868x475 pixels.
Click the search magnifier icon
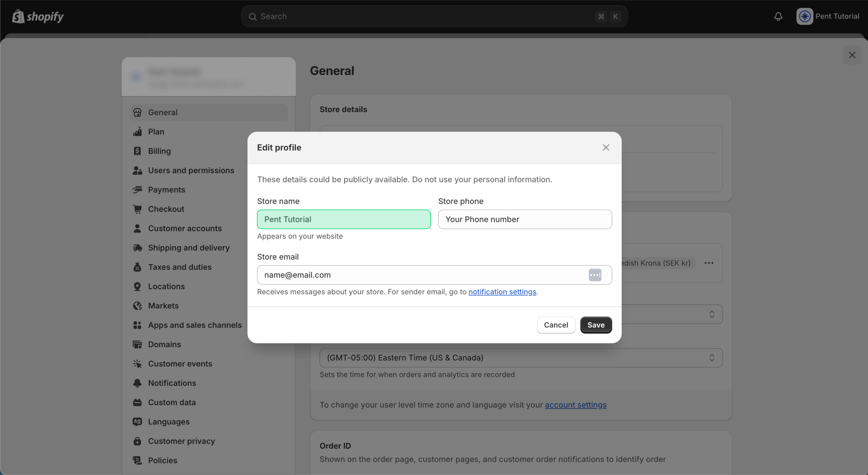coord(253,17)
